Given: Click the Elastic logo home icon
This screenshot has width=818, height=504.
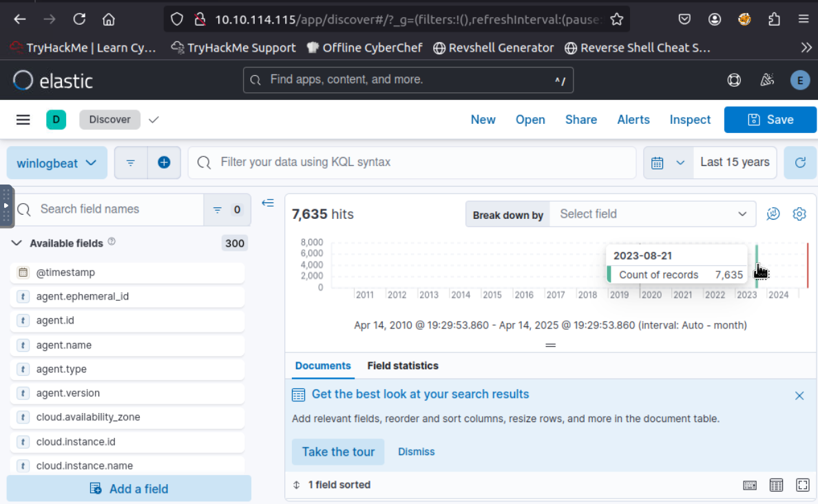Looking at the screenshot, I should click(23, 81).
